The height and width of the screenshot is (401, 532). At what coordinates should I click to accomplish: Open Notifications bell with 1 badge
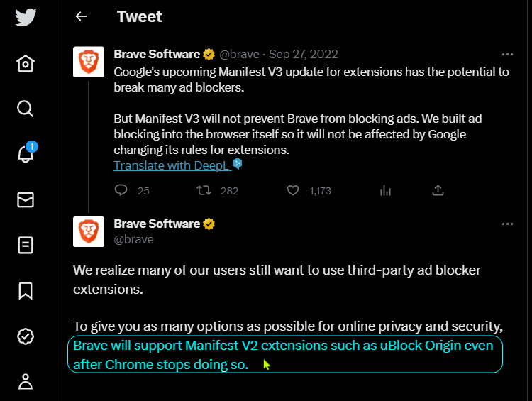tap(26, 153)
